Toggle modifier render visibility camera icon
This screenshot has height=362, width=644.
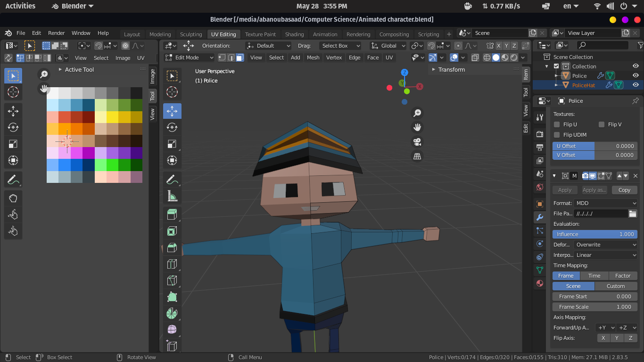tap(585, 176)
